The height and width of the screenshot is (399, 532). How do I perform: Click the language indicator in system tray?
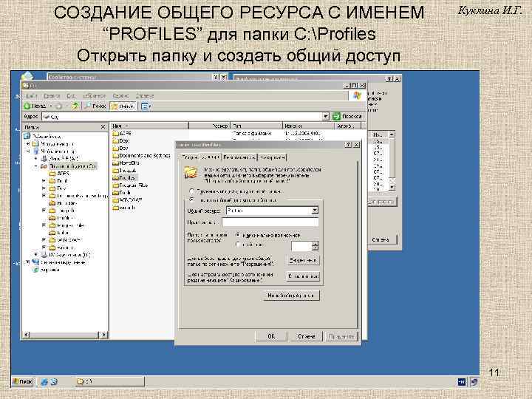tap(462, 382)
